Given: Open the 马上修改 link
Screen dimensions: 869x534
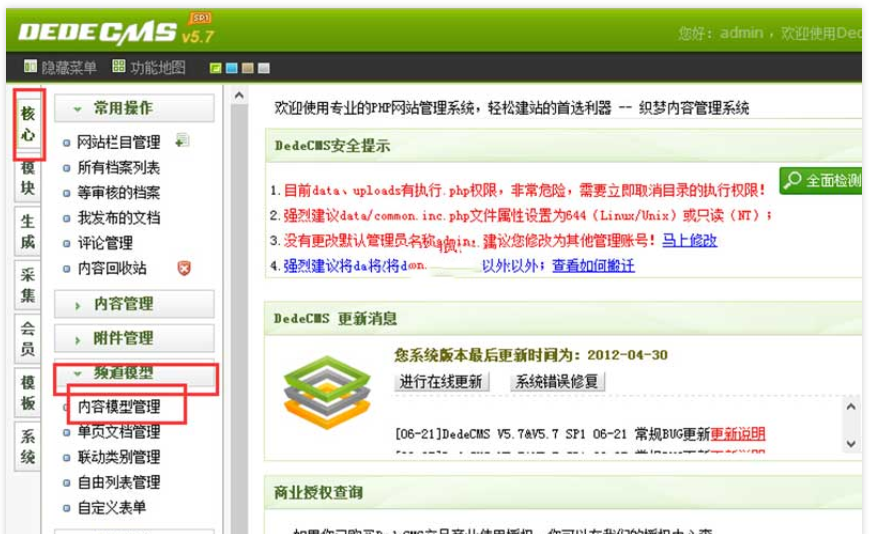Looking at the screenshot, I should (x=689, y=241).
